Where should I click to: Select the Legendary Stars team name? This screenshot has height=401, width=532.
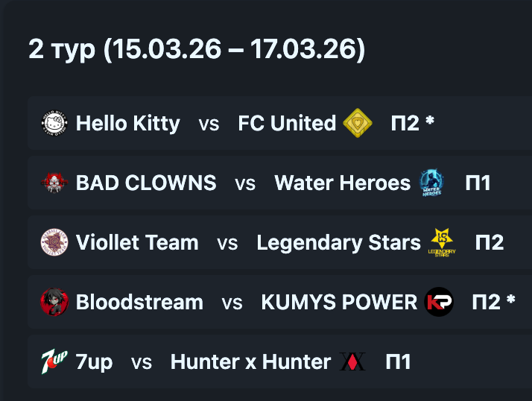338,242
